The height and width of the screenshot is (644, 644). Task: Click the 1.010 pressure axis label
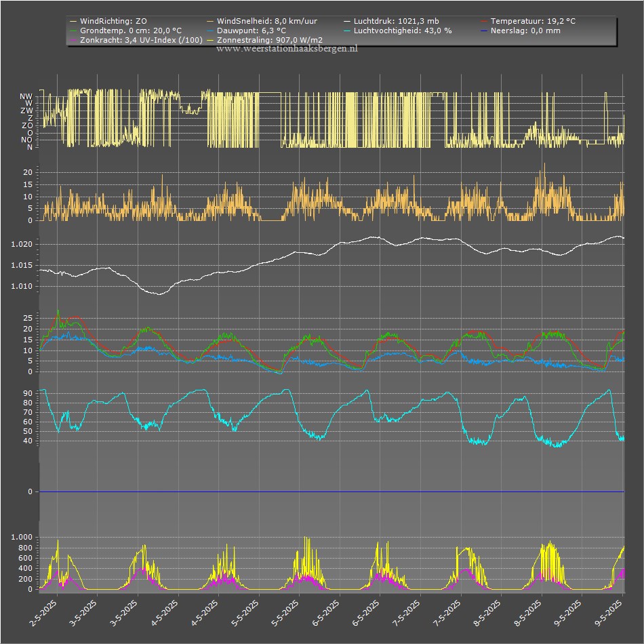[x=22, y=286]
